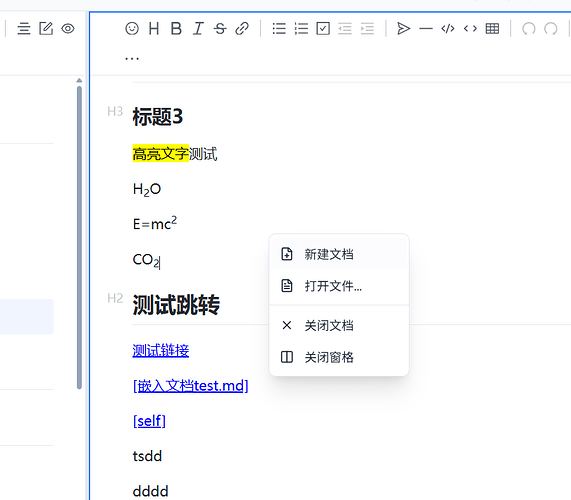Apply heading format with H icon

[154, 28]
